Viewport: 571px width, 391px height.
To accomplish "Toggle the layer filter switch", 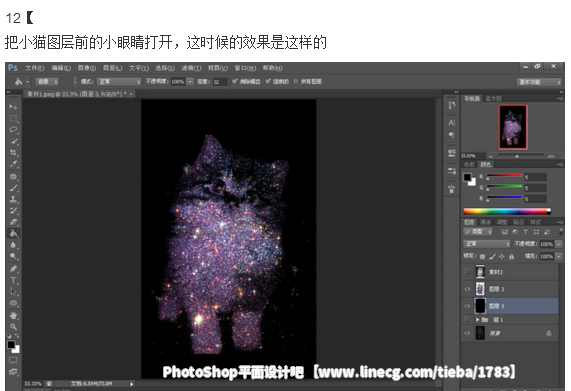I will [561, 232].
